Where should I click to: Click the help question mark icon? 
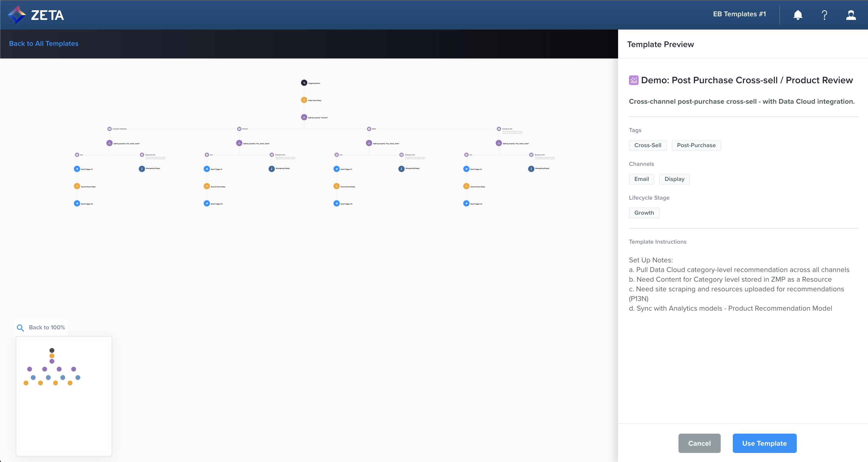pos(824,15)
